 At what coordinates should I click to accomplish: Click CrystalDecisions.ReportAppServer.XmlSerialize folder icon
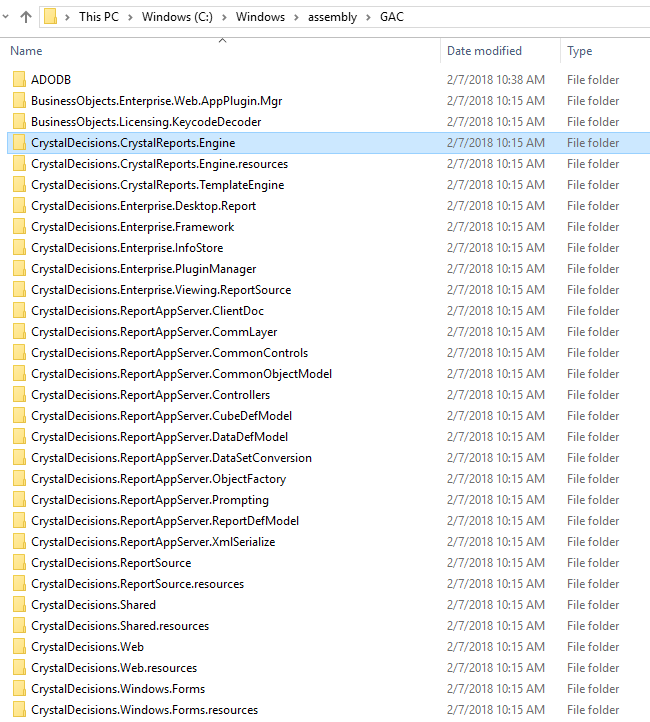[19, 542]
